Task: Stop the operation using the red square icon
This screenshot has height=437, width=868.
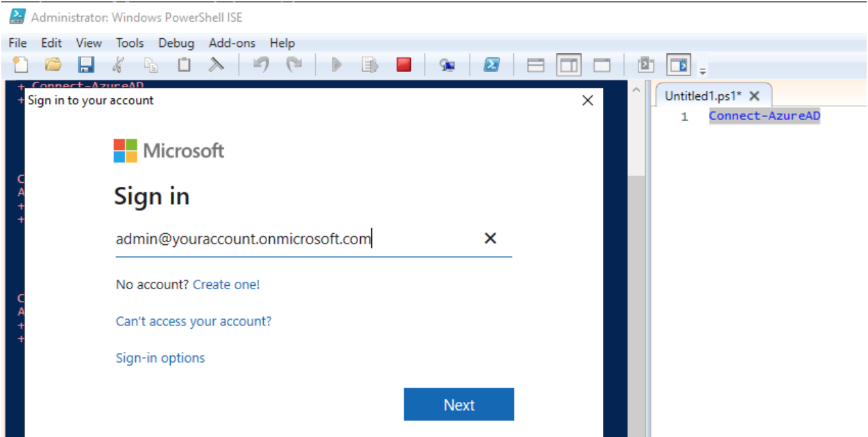Action: click(404, 64)
